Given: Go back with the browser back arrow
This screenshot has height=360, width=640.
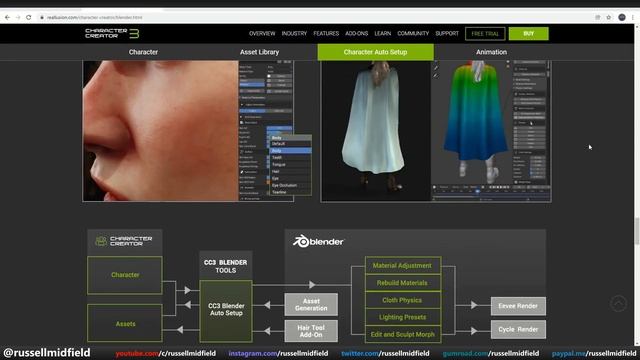Looking at the screenshot, I should coord(7,18).
